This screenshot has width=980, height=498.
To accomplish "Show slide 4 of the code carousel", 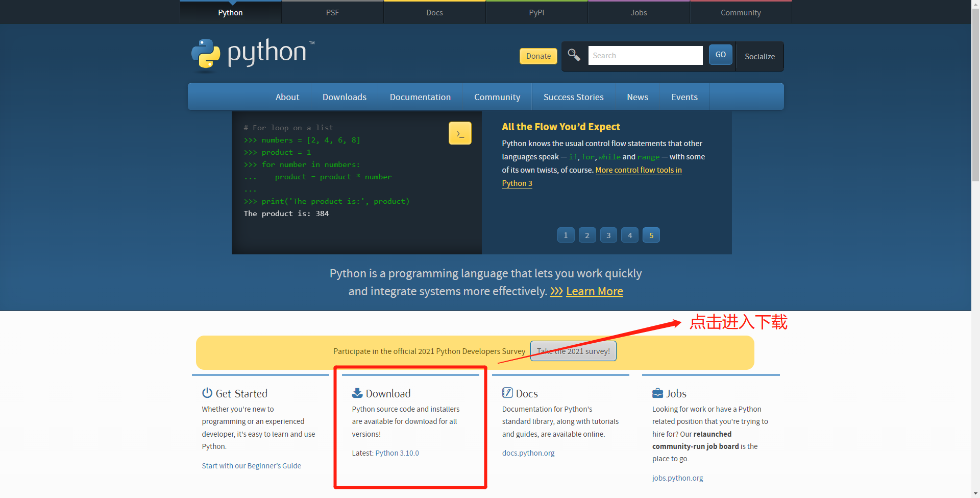I will (630, 235).
